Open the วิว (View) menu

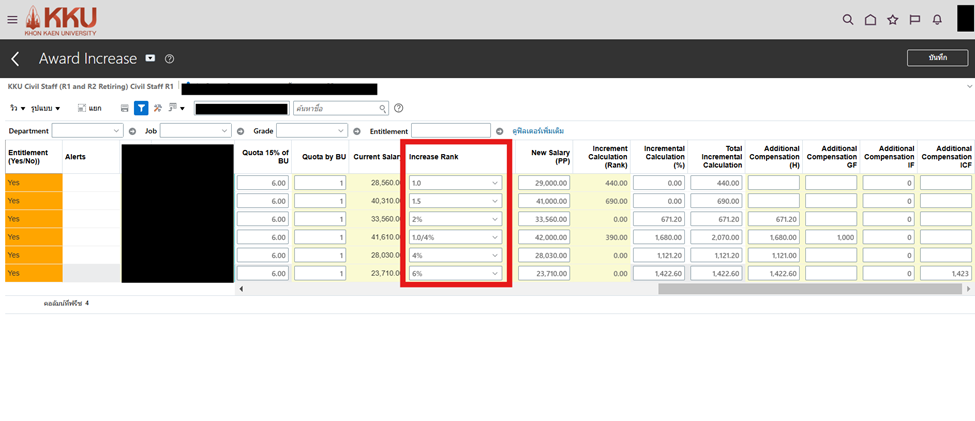coord(17,108)
